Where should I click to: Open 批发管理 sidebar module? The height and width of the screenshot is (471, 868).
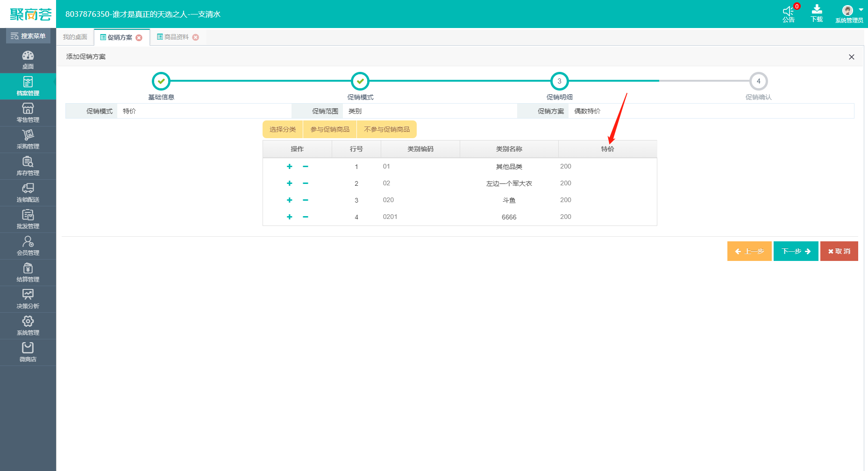[28, 219]
